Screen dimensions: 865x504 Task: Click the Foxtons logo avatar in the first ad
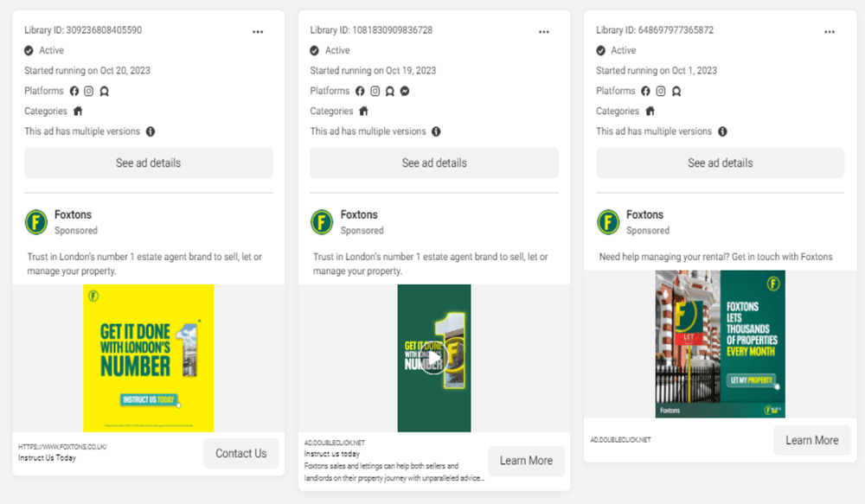[37, 222]
